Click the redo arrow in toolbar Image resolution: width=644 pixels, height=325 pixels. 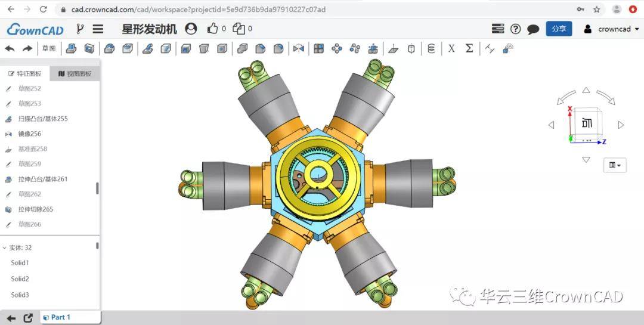tap(27, 48)
